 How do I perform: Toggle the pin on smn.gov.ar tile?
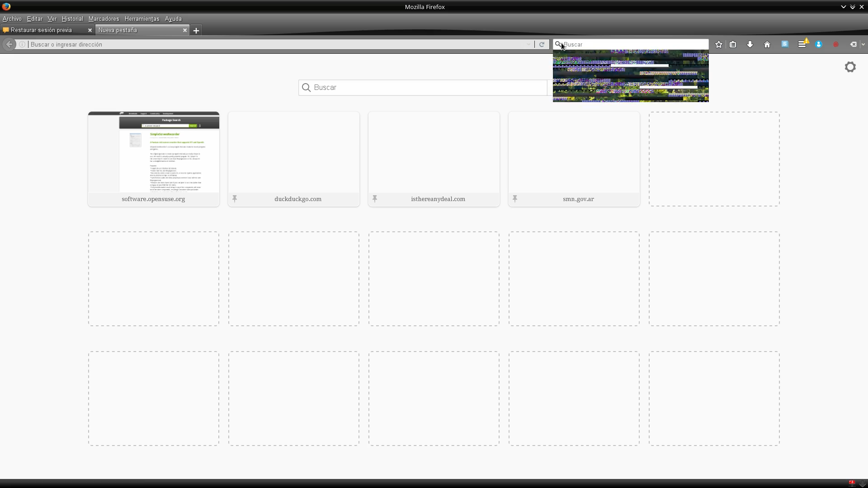(x=515, y=198)
